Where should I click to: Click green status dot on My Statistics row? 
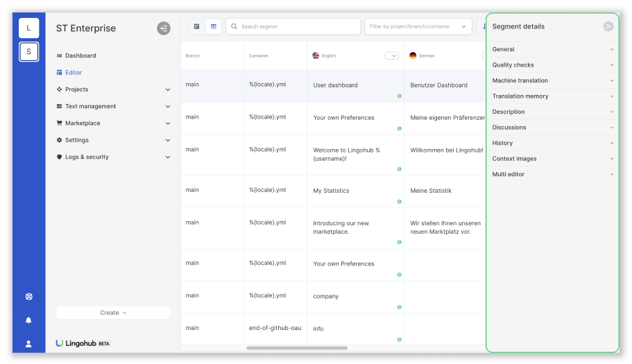click(x=400, y=202)
